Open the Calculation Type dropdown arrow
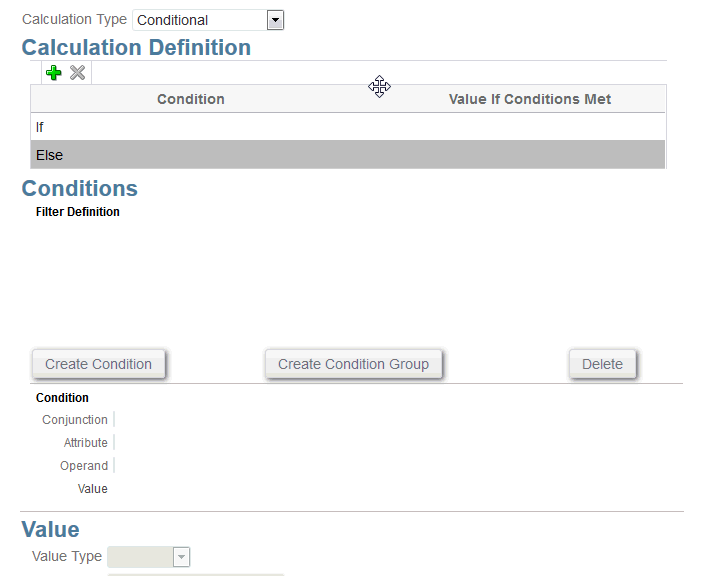Viewport: 703px width, 585px height. tap(276, 20)
